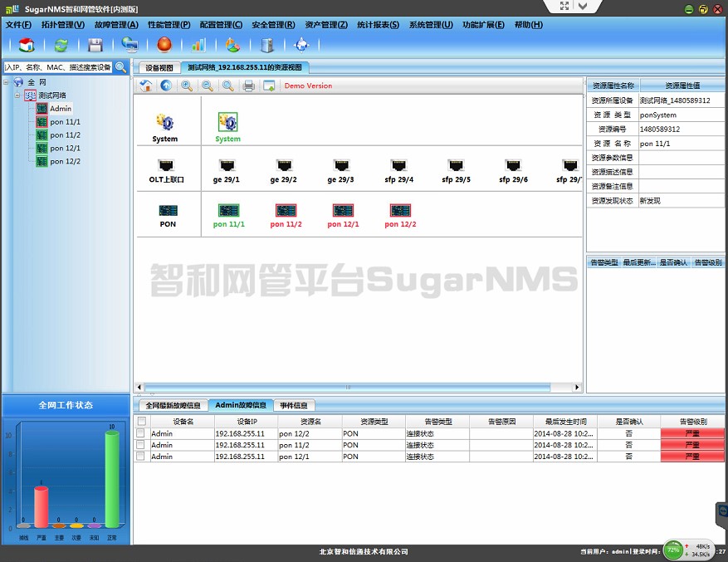Click the 告警级别 column header in alarm table
Image resolution: width=728 pixels, height=562 pixels.
click(x=692, y=421)
